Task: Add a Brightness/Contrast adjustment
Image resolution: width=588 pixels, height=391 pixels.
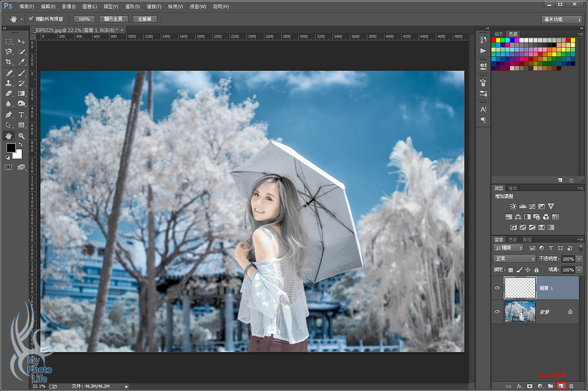Action: [x=513, y=206]
